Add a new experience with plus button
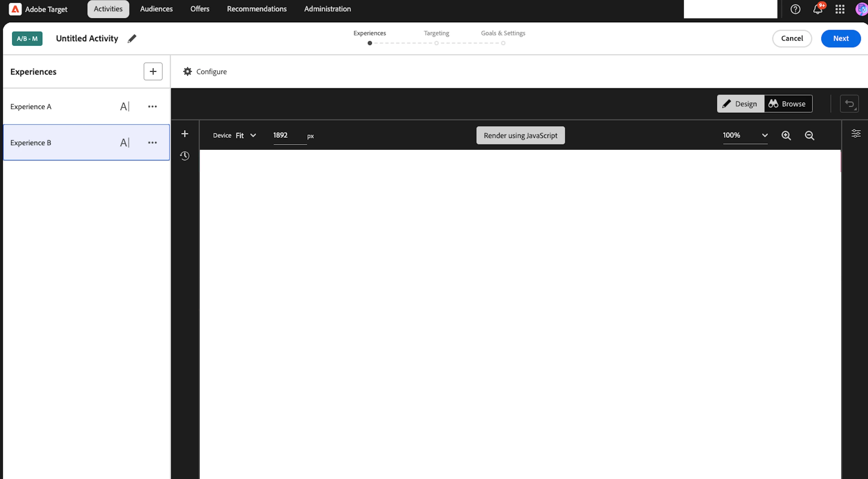This screenshot has height=479, width=868. click(153, 71)
